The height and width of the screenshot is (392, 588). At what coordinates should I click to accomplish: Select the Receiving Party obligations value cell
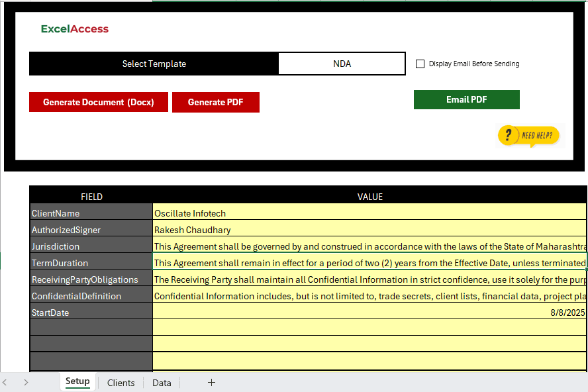pos(369,279)
